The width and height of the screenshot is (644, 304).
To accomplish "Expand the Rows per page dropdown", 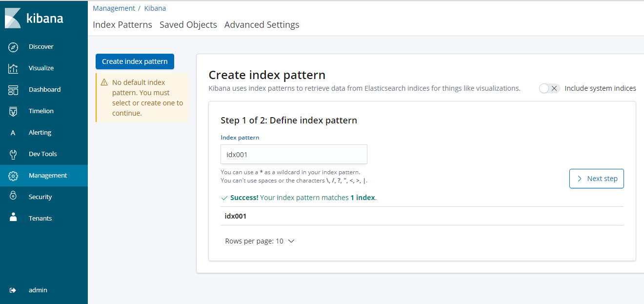I will point(260,241).
